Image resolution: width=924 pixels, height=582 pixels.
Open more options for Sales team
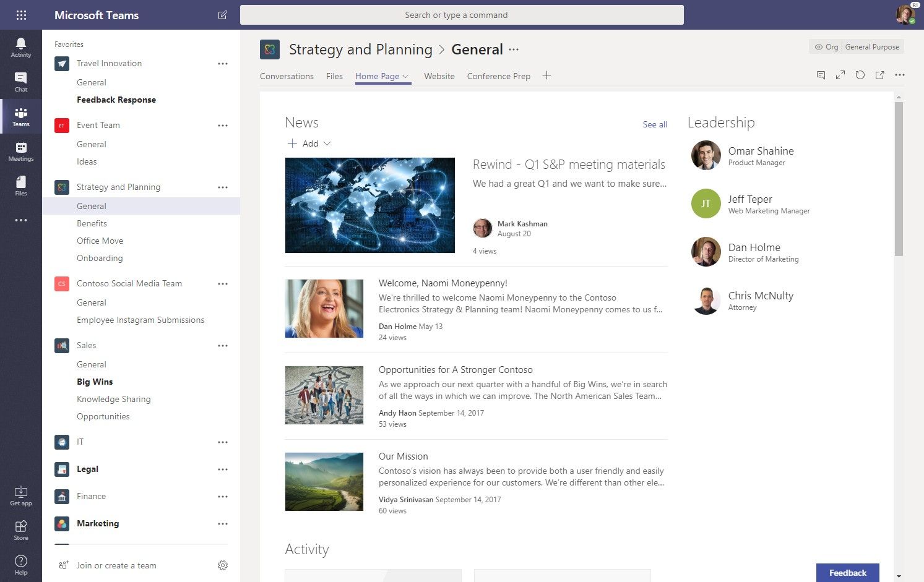223,346
